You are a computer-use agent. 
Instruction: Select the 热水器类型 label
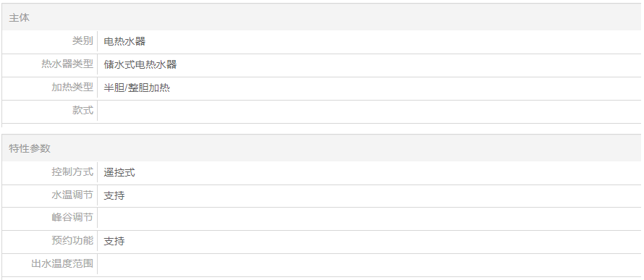coord(67,64)
